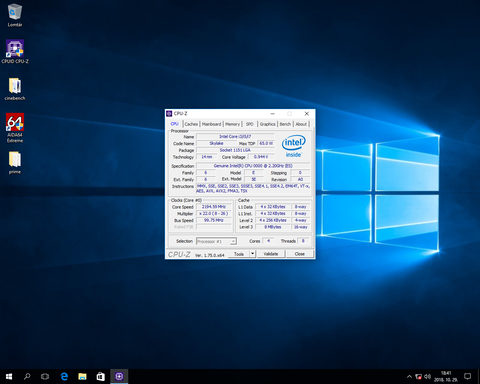Click the Revision value field

coord(300,179)
